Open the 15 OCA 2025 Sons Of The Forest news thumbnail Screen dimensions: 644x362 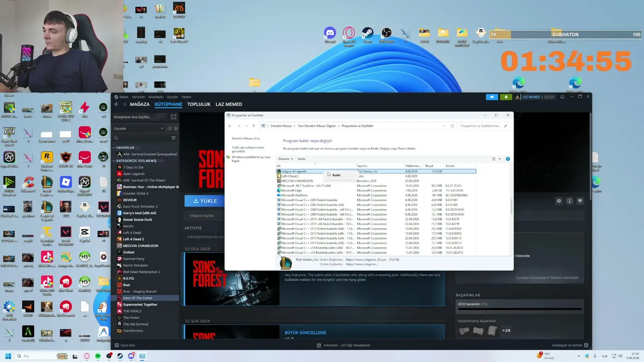231,280
